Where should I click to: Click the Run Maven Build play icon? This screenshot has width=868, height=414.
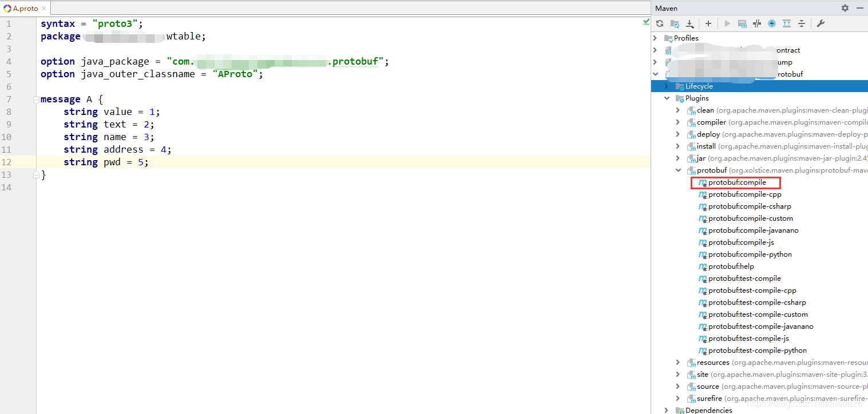click(x=727, y=23)
